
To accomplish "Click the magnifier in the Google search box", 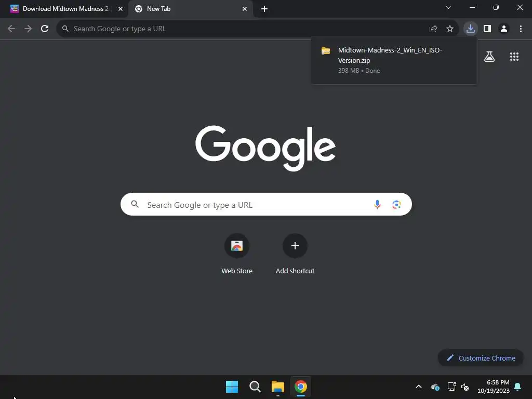I will (x=135, y=204).
